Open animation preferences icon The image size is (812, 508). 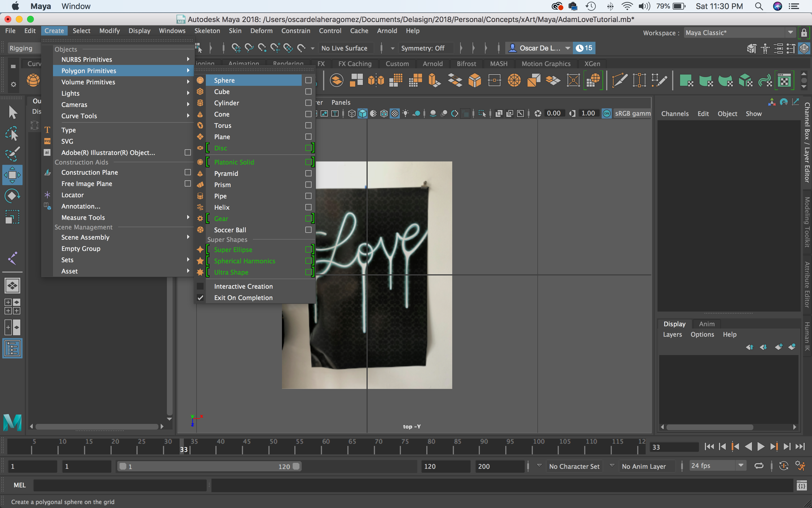coord(800,466)
